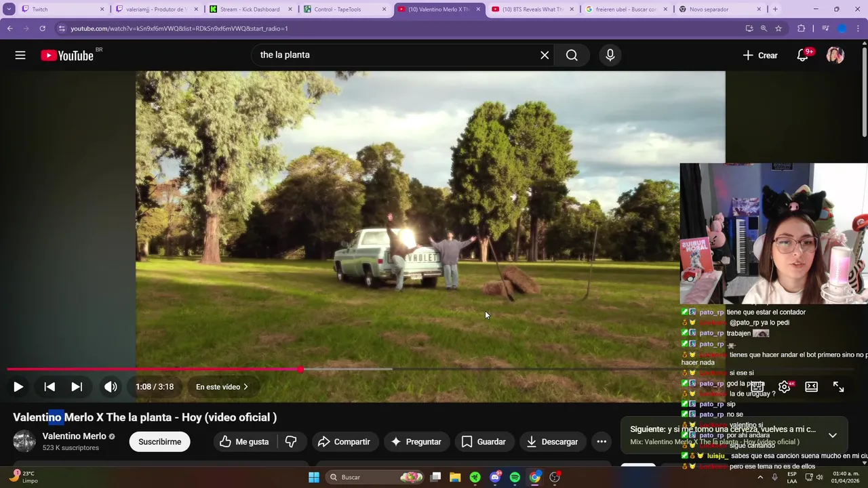Share the video with Compartir
This screenshot has width=868, height=488.
click(x=344, y=442)
